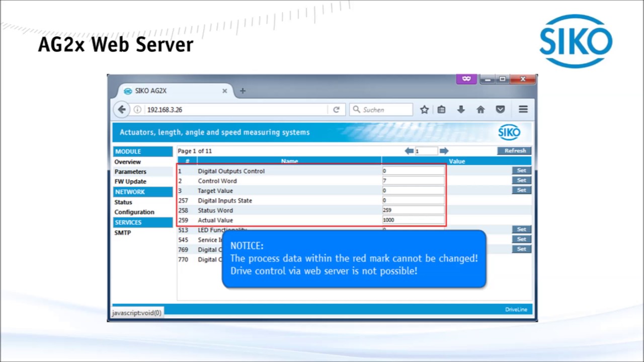Image resolution: width=644 pixels, height=362 pixels.
Task: Close the SIKO AG2X tab
Action: 224,91
